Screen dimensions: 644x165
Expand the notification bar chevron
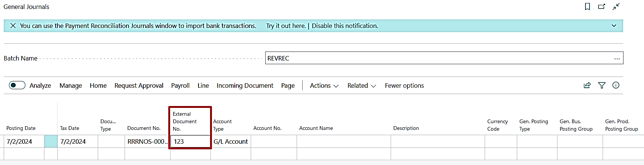click(614, 26)
